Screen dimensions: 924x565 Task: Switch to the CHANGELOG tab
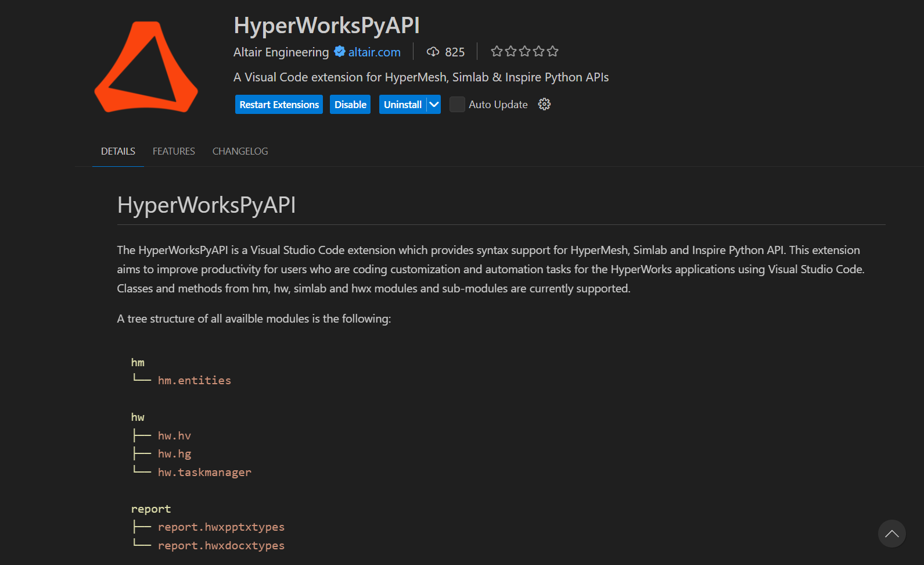[x=240, y=151]
